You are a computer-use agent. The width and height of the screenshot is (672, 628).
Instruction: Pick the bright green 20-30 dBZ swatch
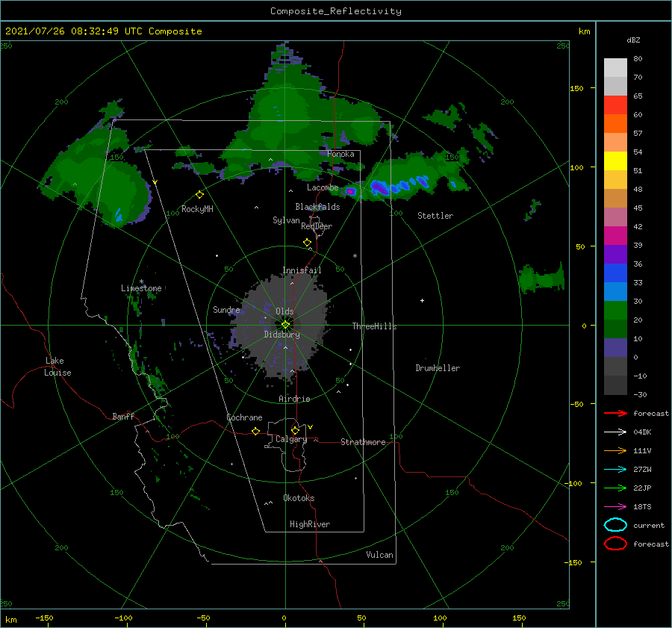(x=615, y=310)
